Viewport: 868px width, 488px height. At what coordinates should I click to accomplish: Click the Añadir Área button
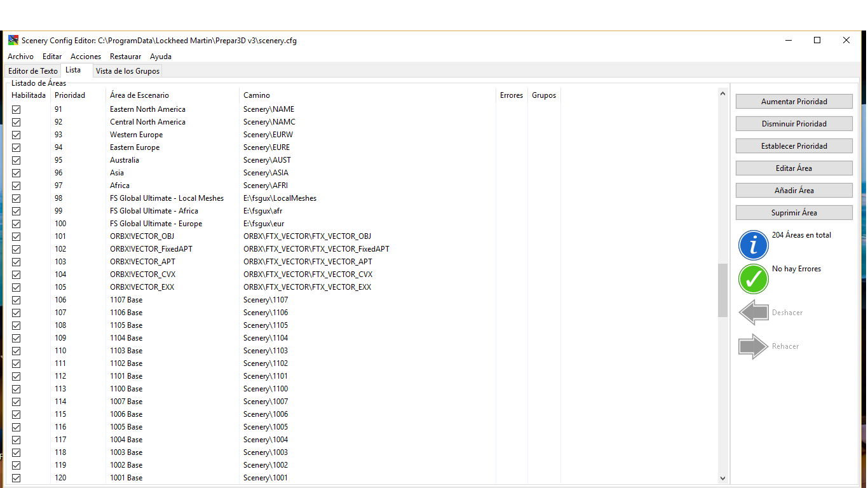(794, 191)
